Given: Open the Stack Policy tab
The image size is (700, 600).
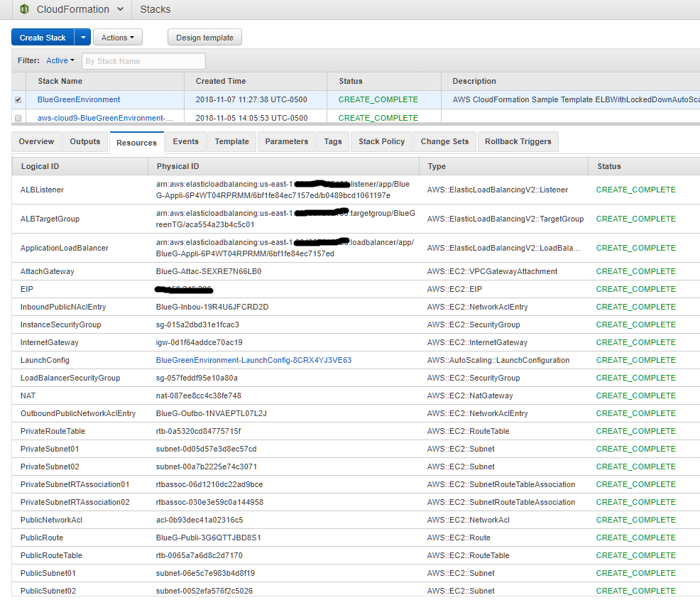Looking at the screenshot, I should click(x=382, y=141).
